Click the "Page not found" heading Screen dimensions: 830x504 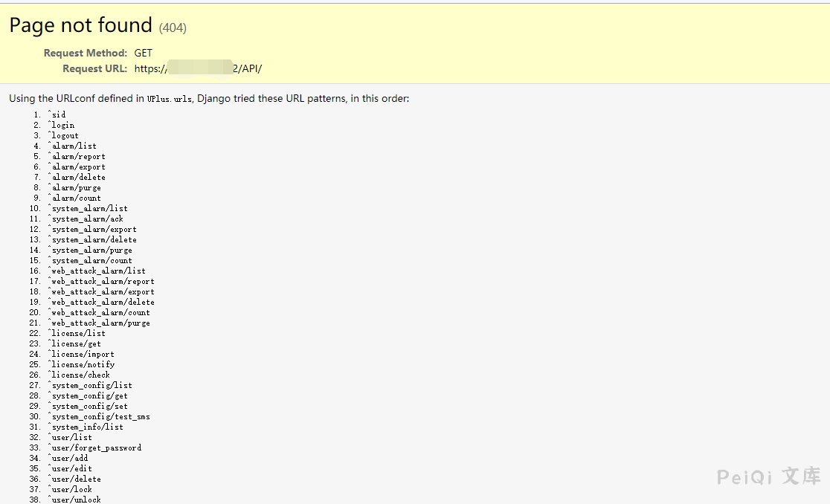click(80, 25)
